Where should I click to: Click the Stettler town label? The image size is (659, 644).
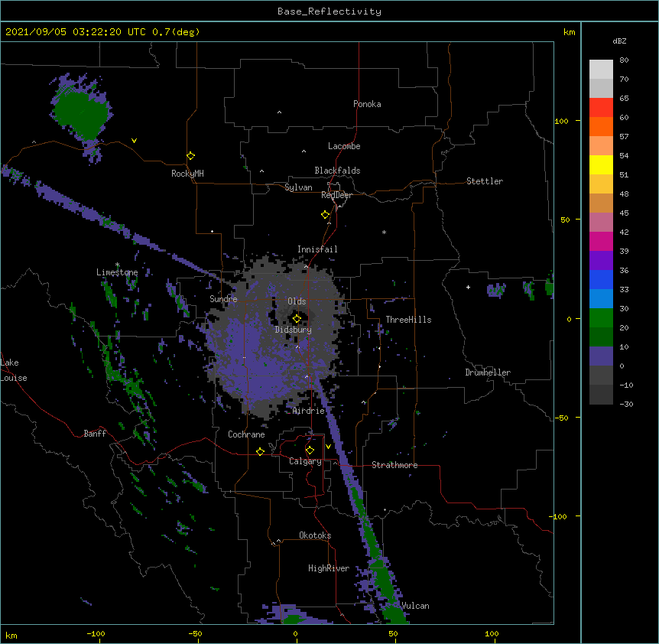[x=485, y=181]
